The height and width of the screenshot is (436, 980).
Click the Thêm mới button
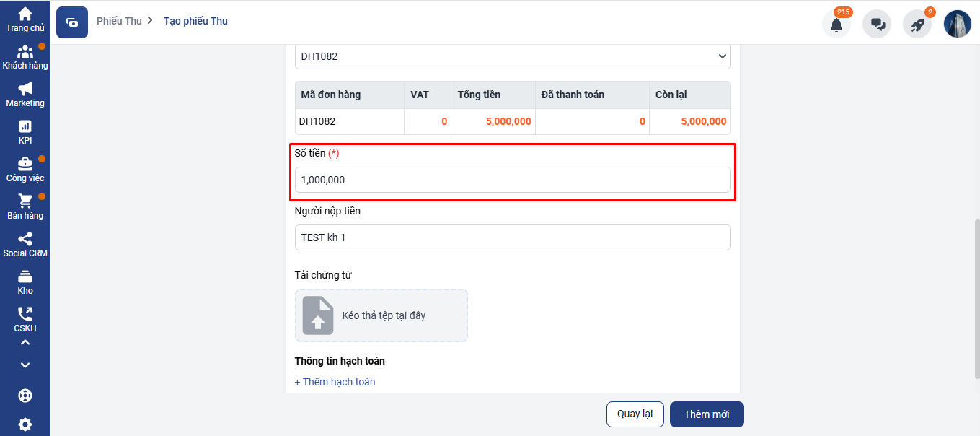click(x=706, y=414)
